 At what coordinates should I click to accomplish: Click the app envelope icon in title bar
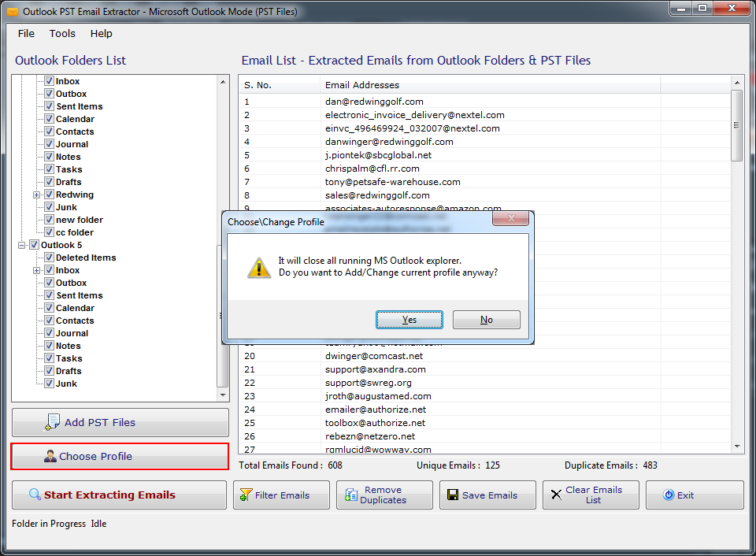click(x=13, y=12)
